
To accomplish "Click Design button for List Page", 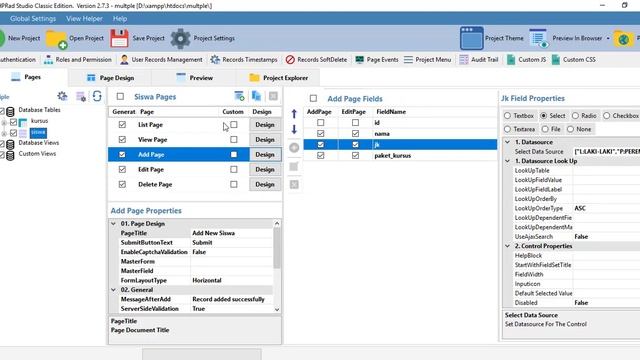I will pyautogui.click(x=265, y=124).
